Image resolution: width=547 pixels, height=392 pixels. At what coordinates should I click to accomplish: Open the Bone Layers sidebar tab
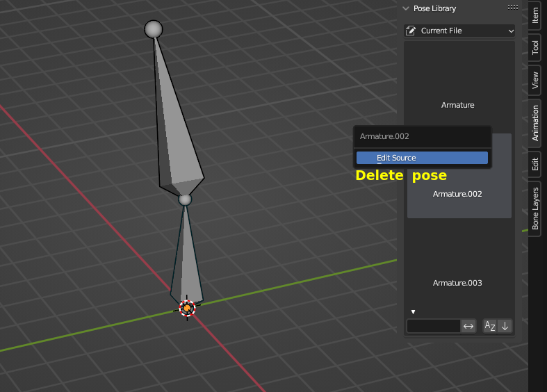click(x=534, y=209)
